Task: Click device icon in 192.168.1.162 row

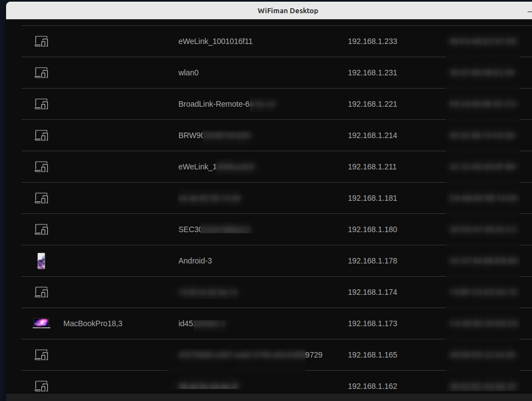Action: point(41,386)
